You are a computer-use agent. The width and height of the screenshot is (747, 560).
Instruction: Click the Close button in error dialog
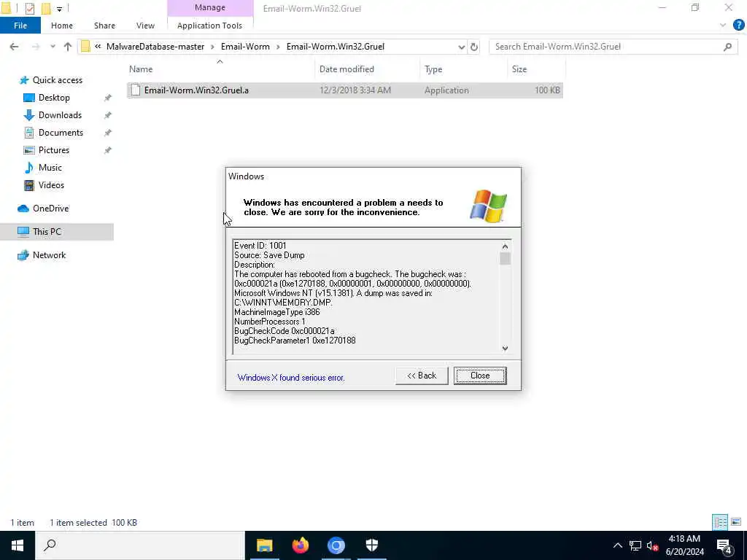coord(480,376)
